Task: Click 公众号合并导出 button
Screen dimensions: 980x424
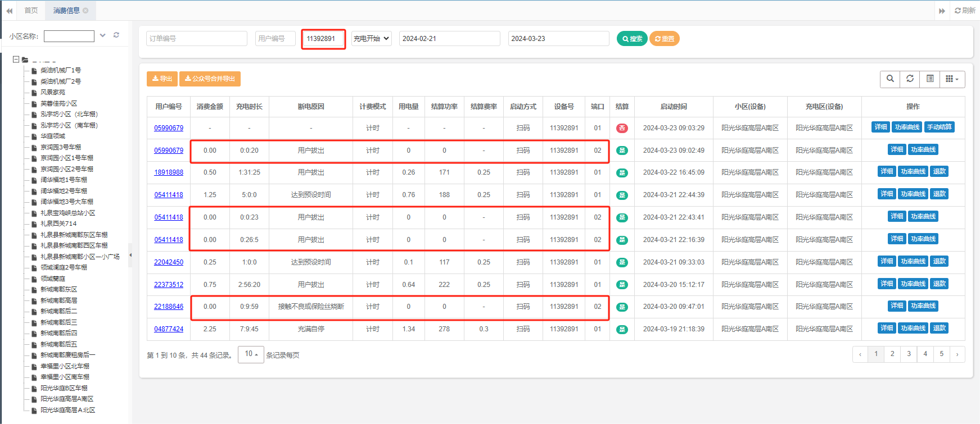Action: coord(210,79)
